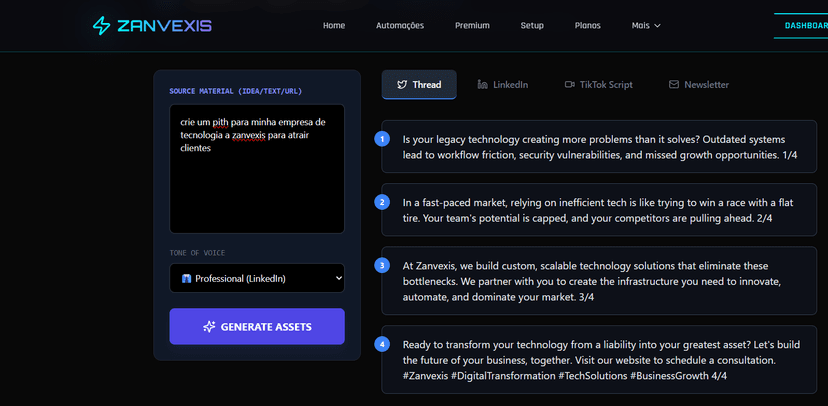Click the briefcase emoji in tone selector
This screenshot has height=406, width=828.
coord(186,278)
